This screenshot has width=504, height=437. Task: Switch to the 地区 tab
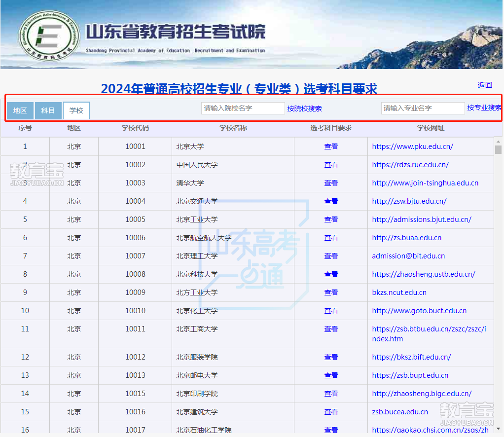click(20, 110)
